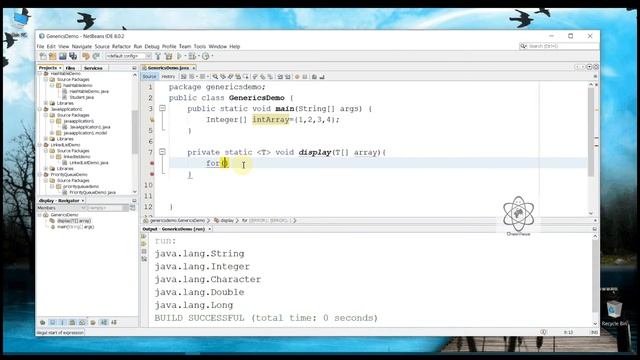Image resolution: width=640 pixels, height=360 pixels.
Task: Click the Save All toolbar icon
Action: tap(73, 56)
